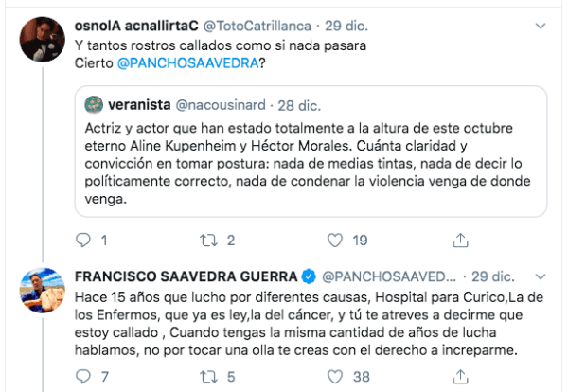Click the blue verified badge
This screenshot has height=392, width=568.
click(310, 278)
